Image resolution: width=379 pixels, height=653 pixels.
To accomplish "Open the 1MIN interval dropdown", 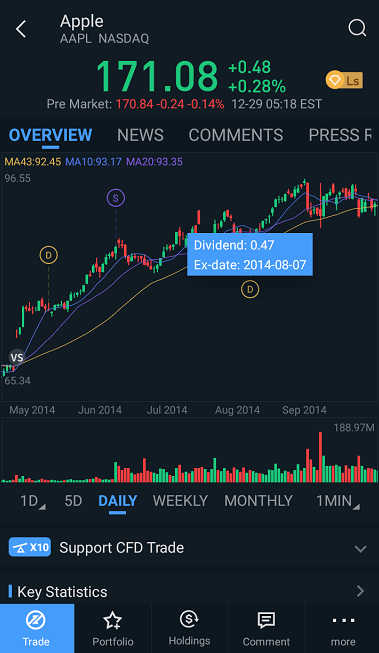I will coord(337,501).
